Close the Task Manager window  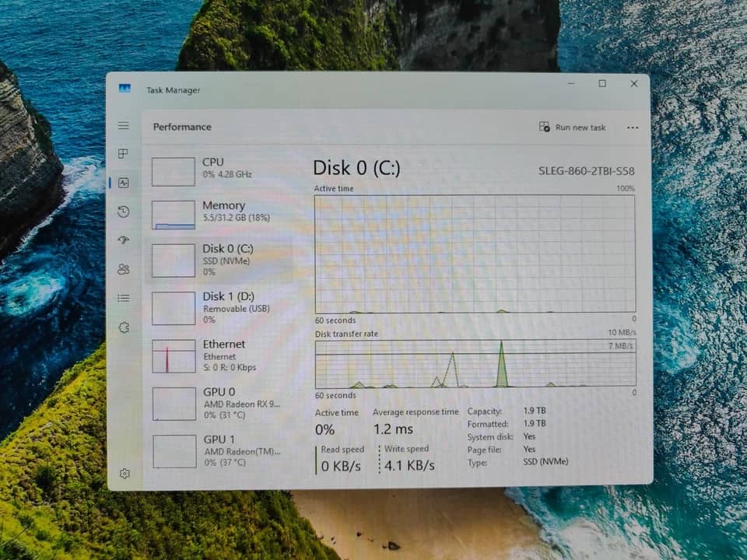pos(633,83)
